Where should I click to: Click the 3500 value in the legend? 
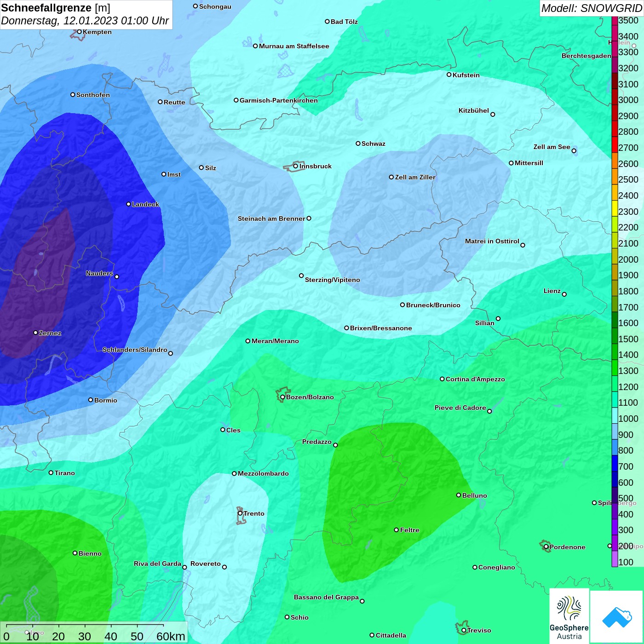pos(628,20)
